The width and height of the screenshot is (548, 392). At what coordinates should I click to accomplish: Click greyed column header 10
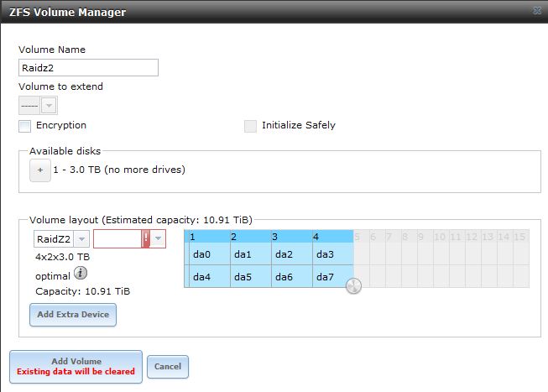pyautogui.click(x=441, y=237)
